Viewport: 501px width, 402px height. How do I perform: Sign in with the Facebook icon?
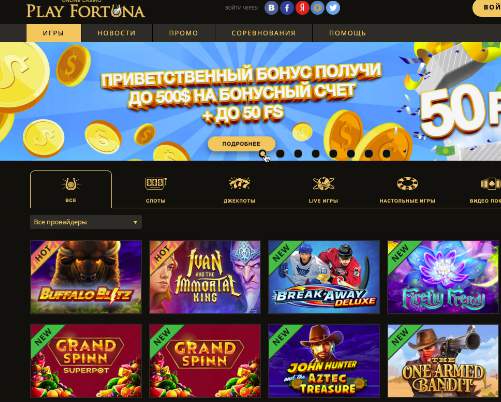tap(287, 8)
